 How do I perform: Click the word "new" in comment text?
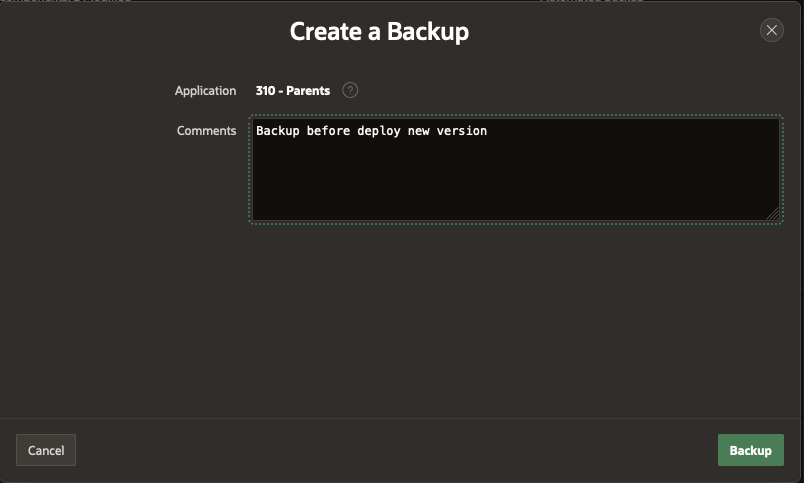[x=419, y=131]
